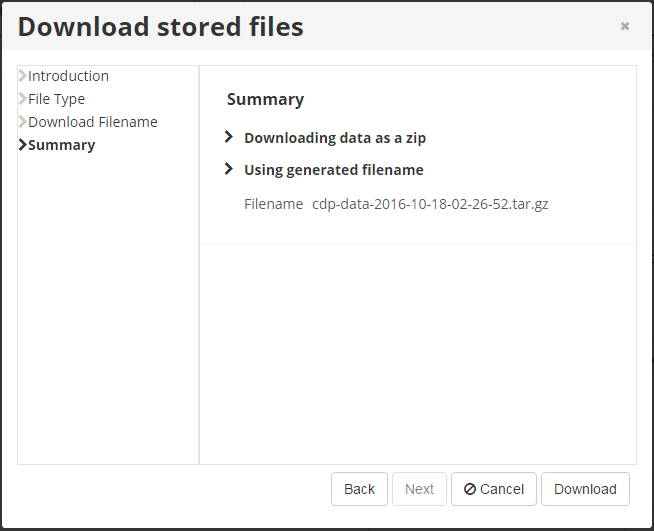The width and height of the screenshot is (654, 531).
Task: Click the chevron icon beside Download Filename
Action: (23, 122)
